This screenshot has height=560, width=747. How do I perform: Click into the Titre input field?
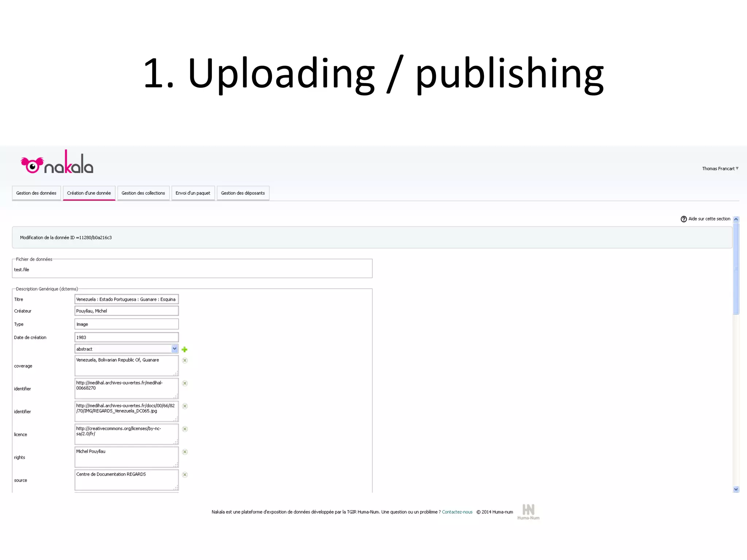(x=127, y=299)
